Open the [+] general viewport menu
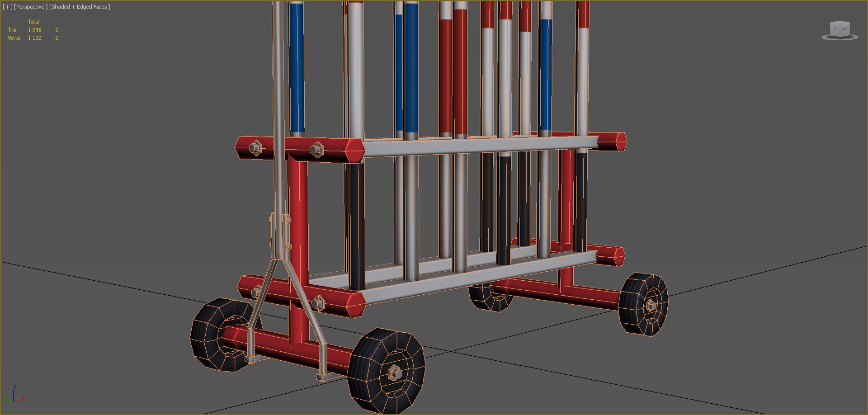The width and height of the screenshot is (868, 415). tap(8, 7)
